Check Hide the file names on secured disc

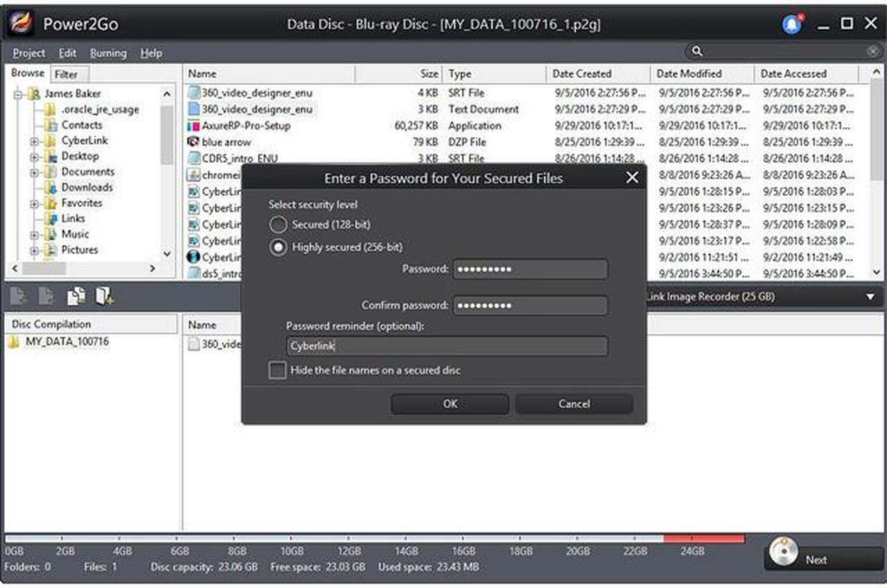(277, 371)
